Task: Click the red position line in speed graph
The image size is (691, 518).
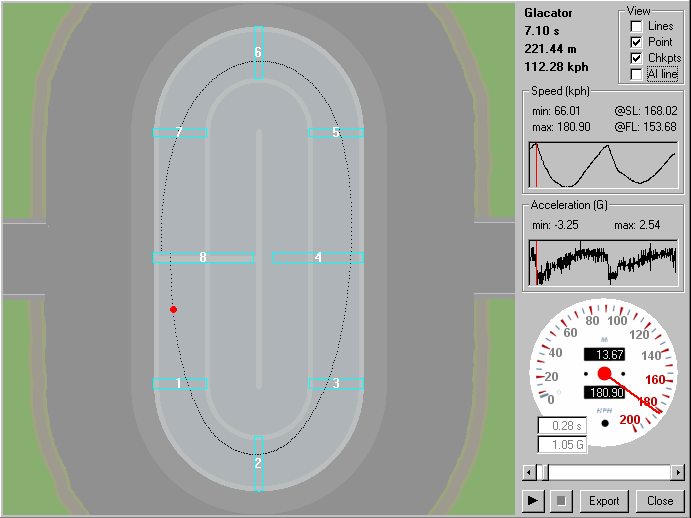Action: point(536,165)
